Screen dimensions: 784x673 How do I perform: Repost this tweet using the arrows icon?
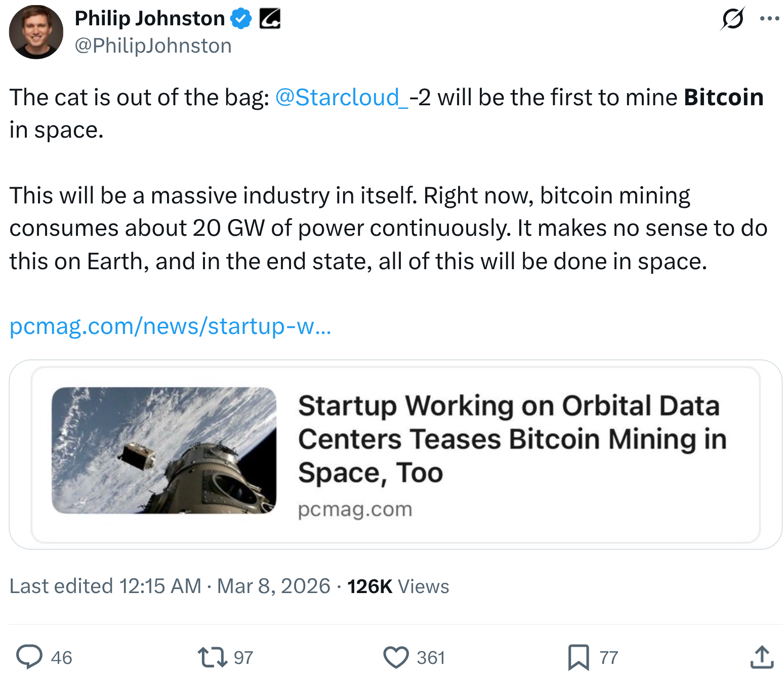pos(212,657)
